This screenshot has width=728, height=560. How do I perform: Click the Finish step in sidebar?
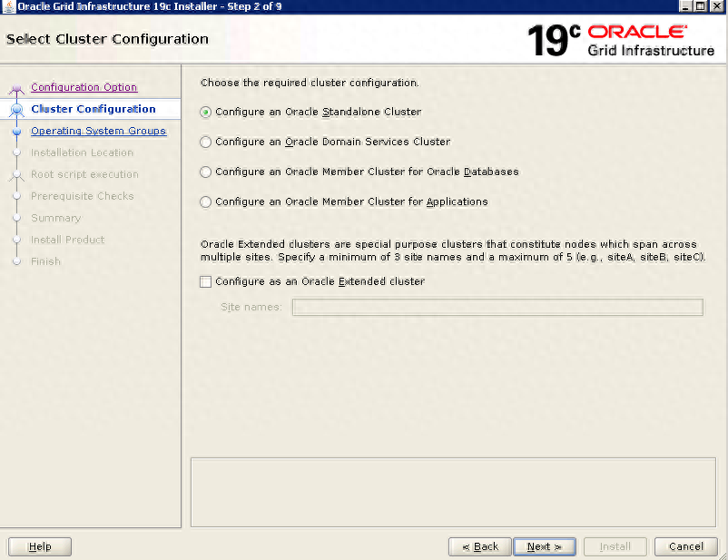[47, 261]
